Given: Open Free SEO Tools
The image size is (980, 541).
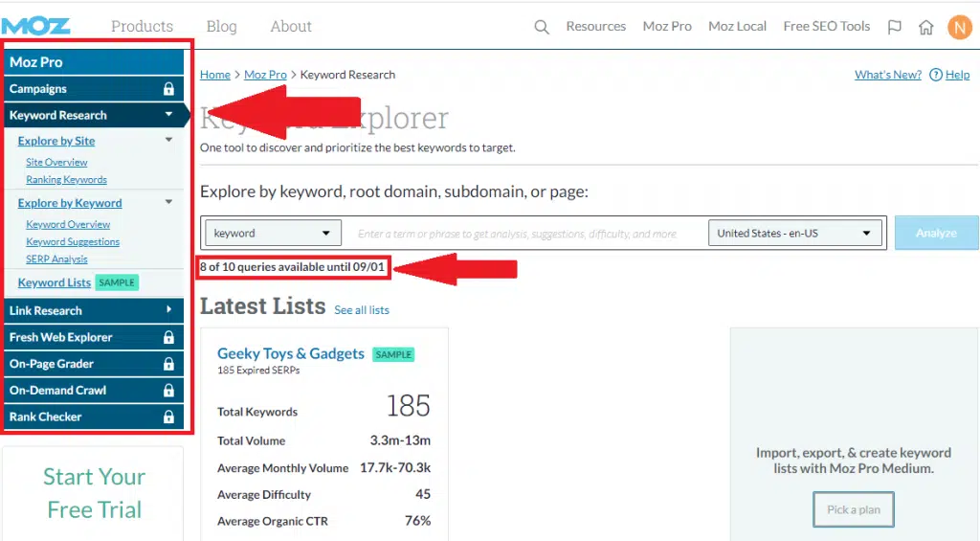Looking at the screenshot, I should [826, 26].
